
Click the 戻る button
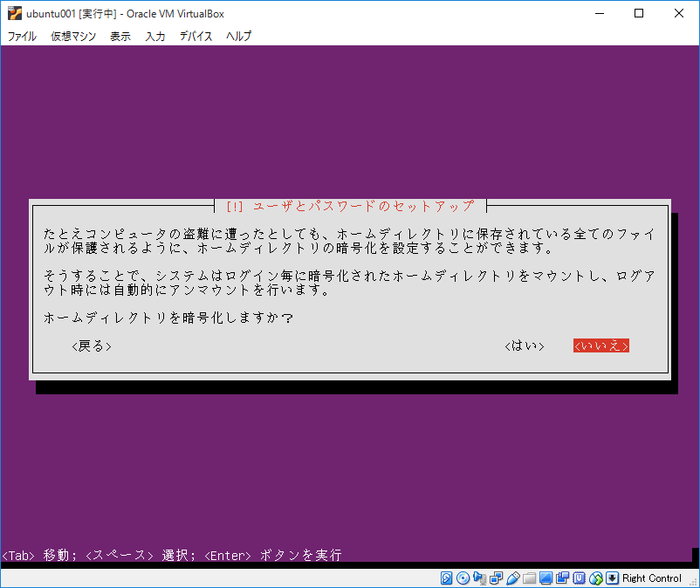(x=91, y=345)
